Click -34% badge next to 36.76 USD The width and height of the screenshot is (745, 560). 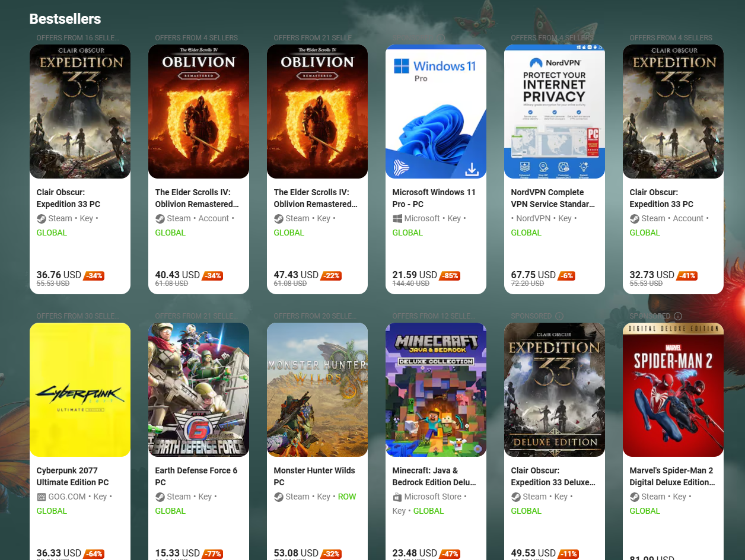coord(94,276)
